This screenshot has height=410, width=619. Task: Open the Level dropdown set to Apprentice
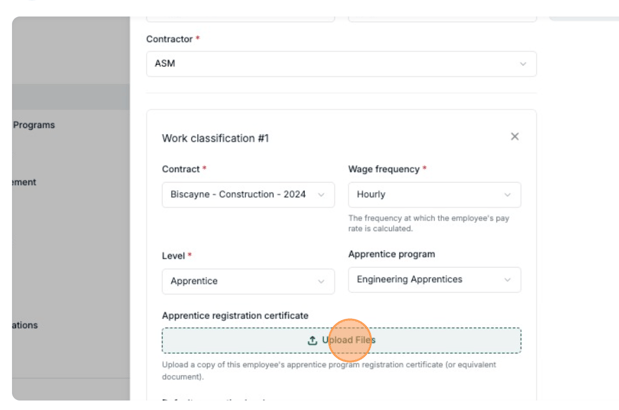(240, 282)
